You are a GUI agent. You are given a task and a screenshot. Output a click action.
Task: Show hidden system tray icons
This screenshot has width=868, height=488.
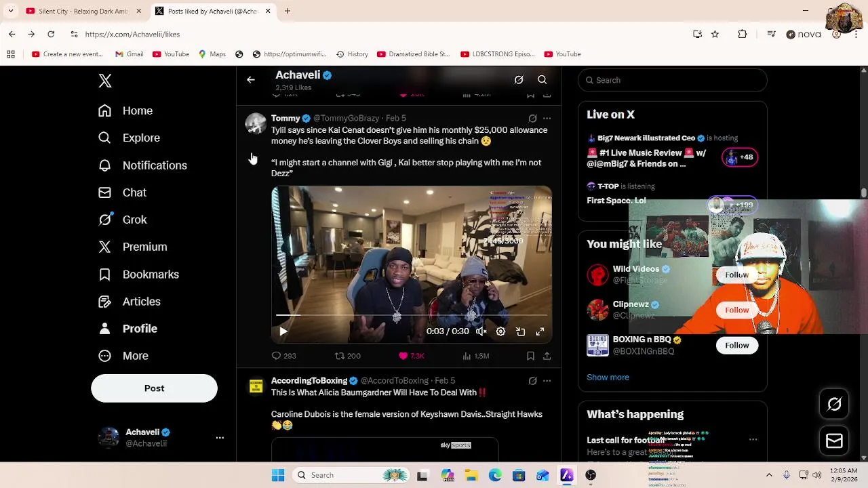[769, 475]
